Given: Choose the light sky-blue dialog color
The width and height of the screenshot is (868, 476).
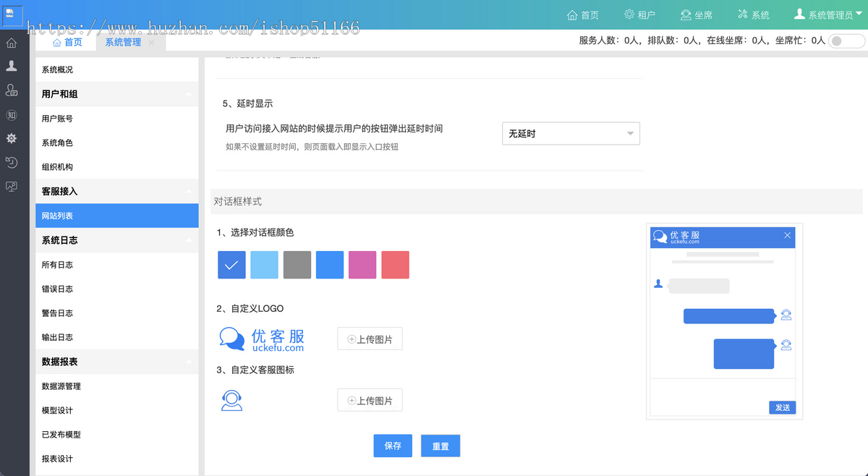Looking at the screenshot, I should (x=264, y=265).
